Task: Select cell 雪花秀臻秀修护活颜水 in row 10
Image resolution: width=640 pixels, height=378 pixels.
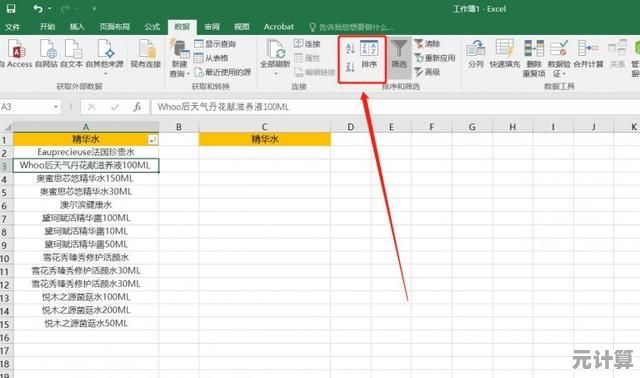Action: coord(86,258)
